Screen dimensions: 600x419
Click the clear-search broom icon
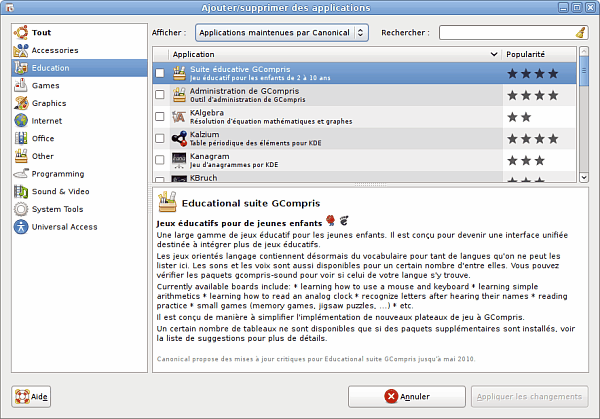580,33
